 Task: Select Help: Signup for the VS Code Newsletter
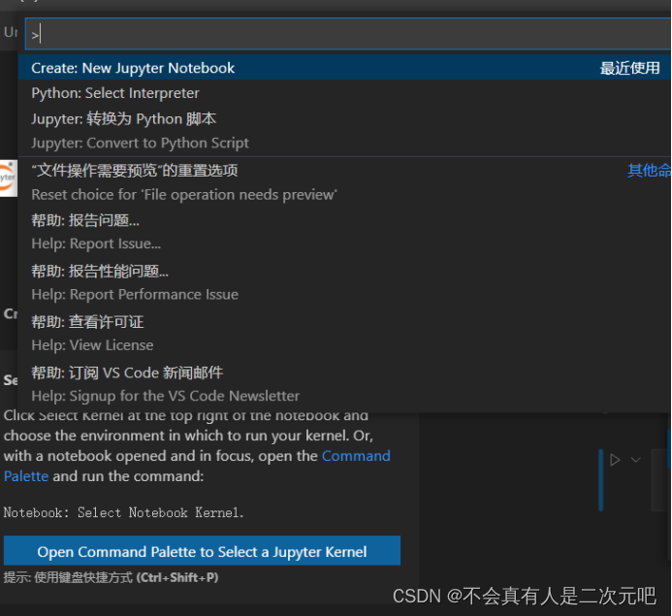344,383
